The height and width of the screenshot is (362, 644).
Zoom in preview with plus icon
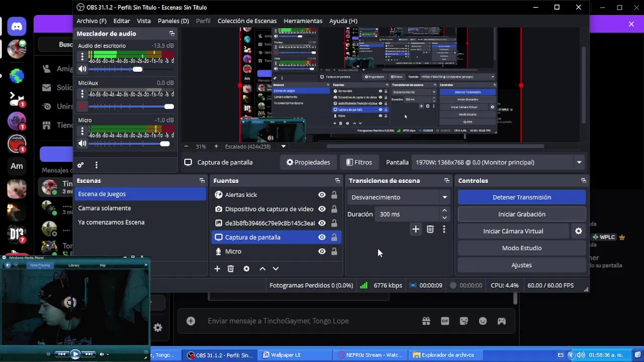216,146
